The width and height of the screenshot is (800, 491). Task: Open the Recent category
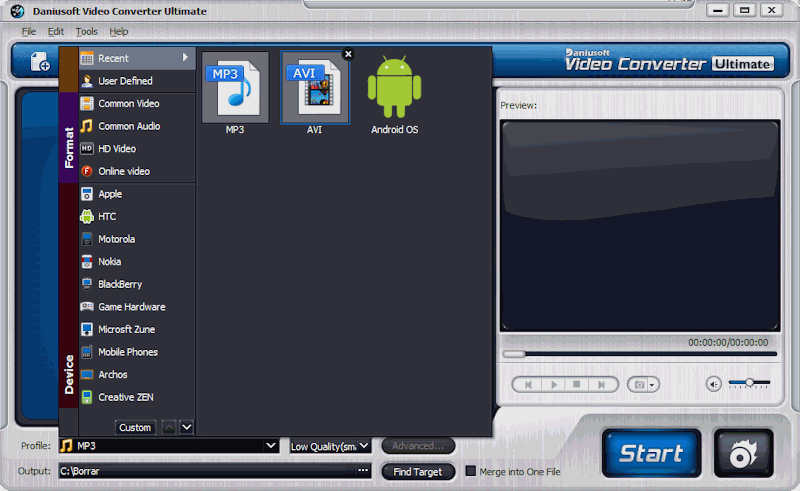pos(137,58)
